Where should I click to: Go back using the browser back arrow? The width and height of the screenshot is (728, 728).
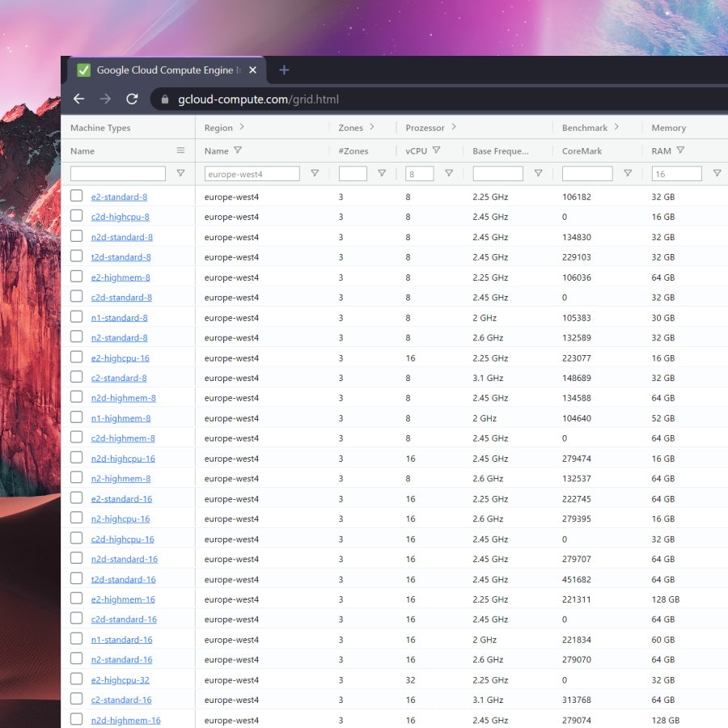coord(79,99)
